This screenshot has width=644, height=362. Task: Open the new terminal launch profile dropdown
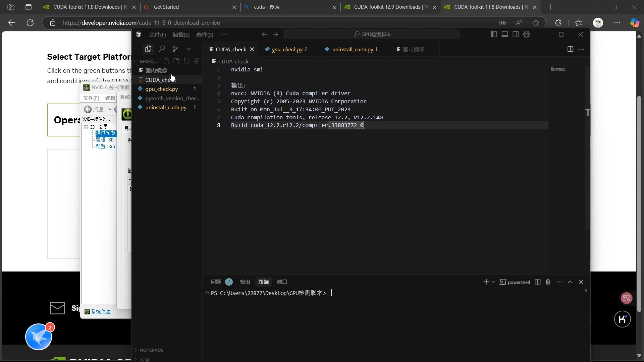pyautogui.click(x=493, y=282)
